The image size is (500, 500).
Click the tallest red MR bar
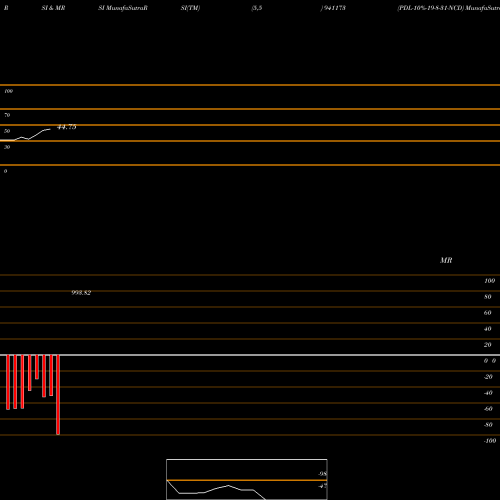[x=58, y=395]
